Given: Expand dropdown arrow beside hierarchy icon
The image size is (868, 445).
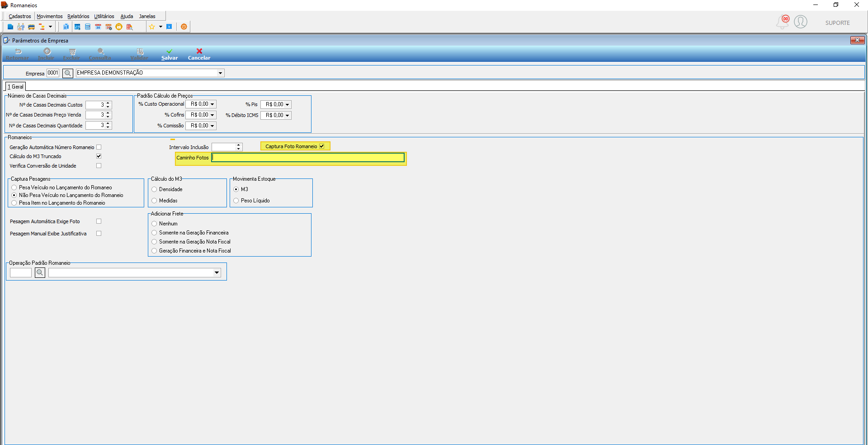Looking at the screenshot, I should (50, 27).
